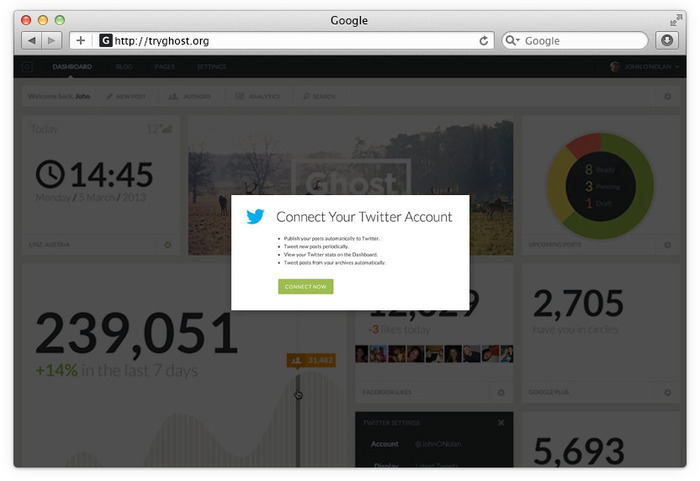This screenshot has width=700, height=481.
Task: Click the Analytics link in toolbar
Action: (258, 96)
